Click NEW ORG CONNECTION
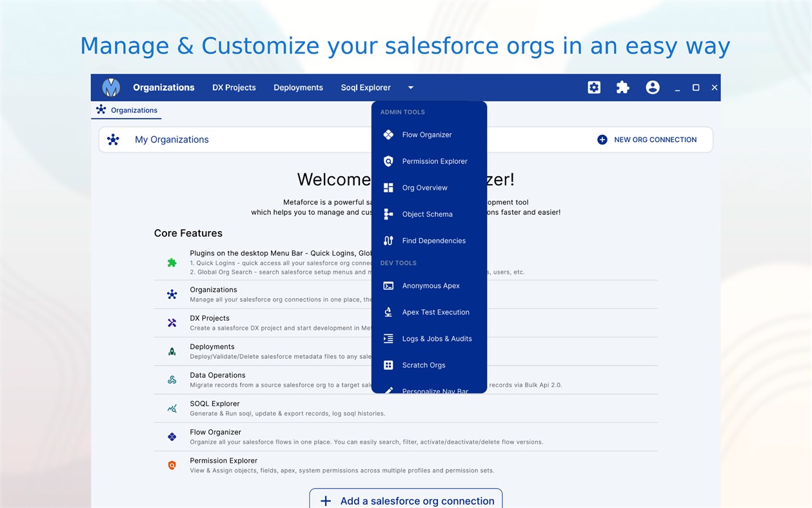Image resolution: width=812 pixels, height=508 pixels. [648, 139]
